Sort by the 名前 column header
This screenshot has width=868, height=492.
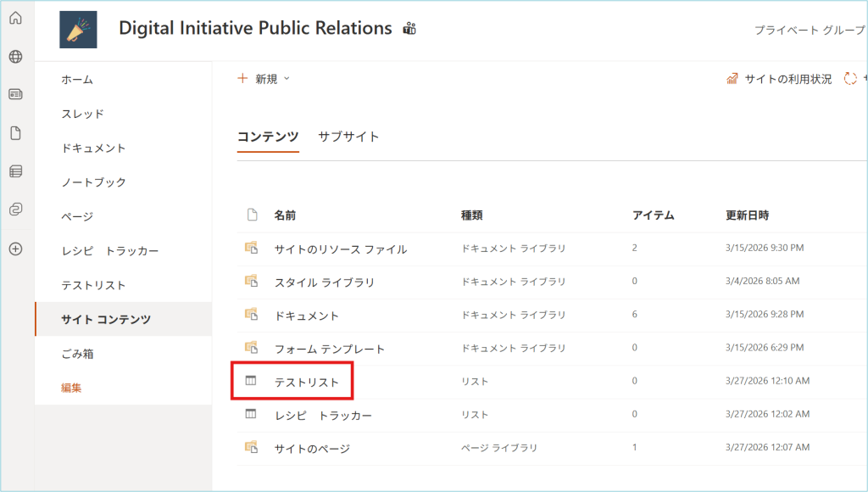(x=285, y=215)
